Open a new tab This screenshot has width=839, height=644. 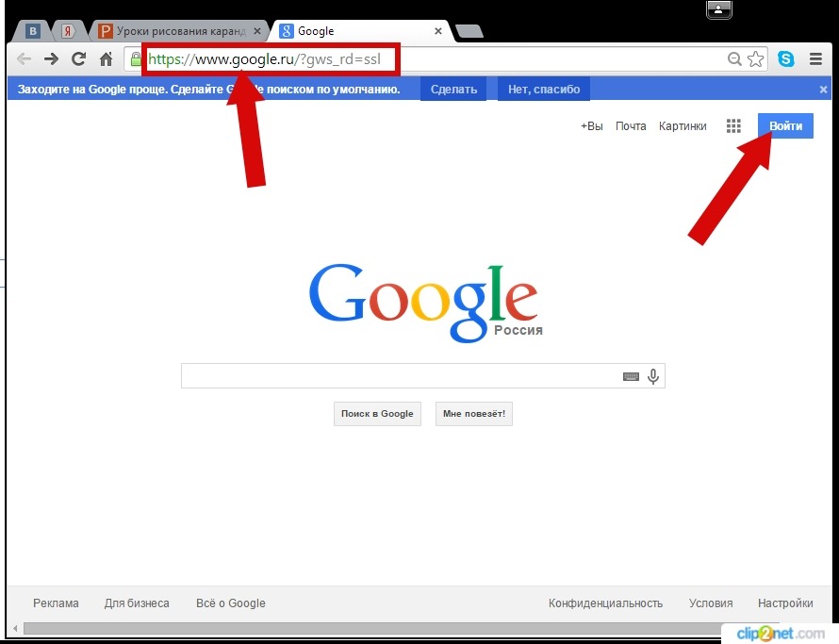click(x=469, y=31)
